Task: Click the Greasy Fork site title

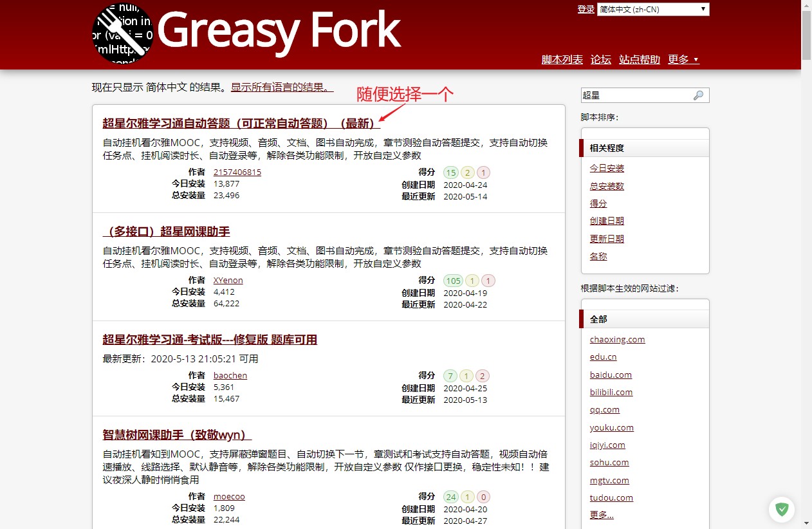Action: coord(279,32)
